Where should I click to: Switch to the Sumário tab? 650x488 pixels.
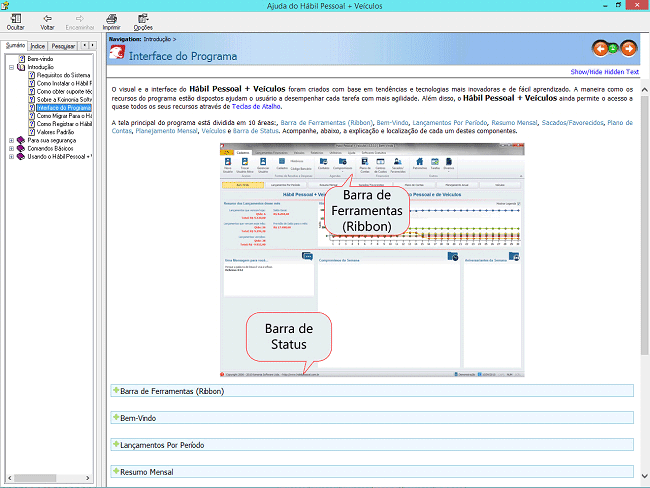(x=15, y=45)
